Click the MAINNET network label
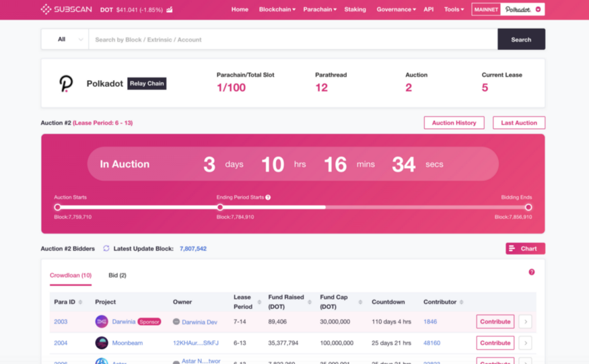This screenshot has height=364, width=589. click(x=486, y=9)
